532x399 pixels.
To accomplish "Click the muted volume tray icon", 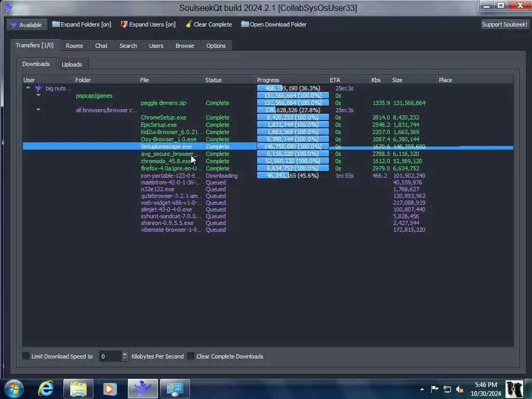I will tap(460, 389).
